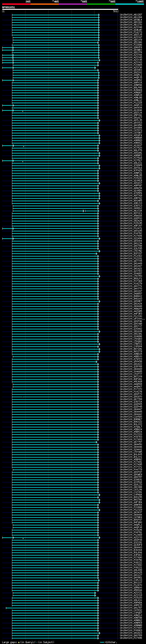Viewport: 146px width, 644px height.
Task: Select hit UniRef100_P20865
Action: (x=131, y=65)
